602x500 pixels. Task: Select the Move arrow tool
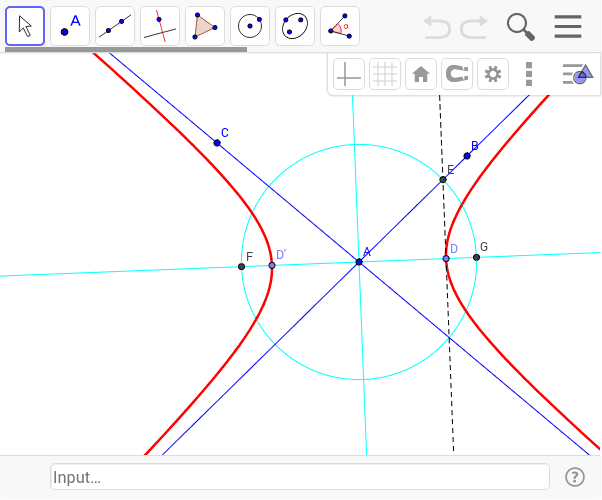point(25,26)
